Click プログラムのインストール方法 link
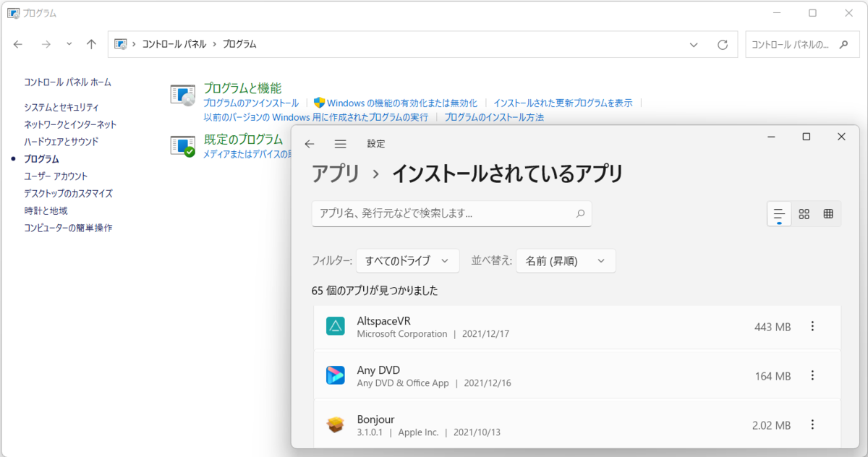The image size is (868, 457). click(x=494, y=117)
